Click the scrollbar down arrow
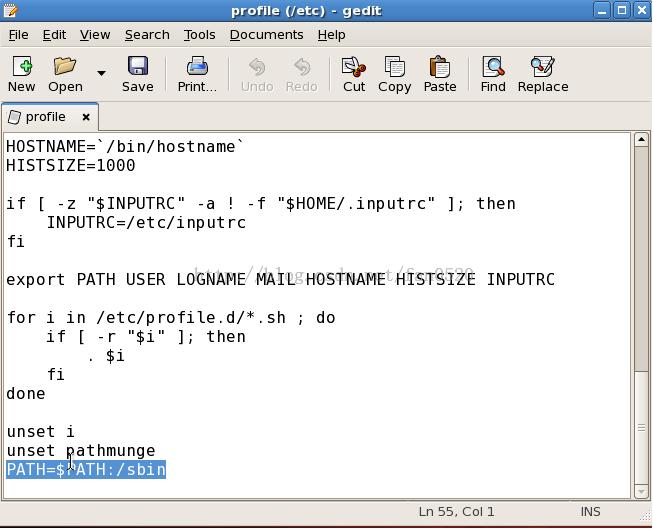Image resolution: width=653 pixels, height=529 pixels. coord(641,492)
